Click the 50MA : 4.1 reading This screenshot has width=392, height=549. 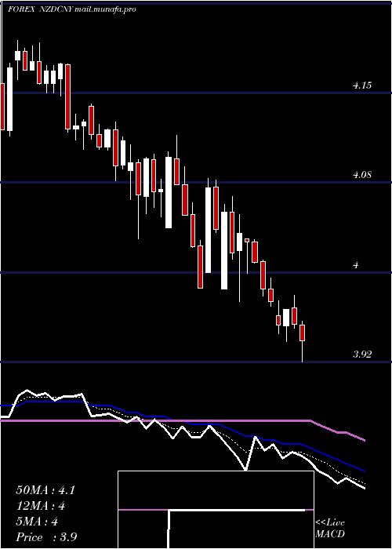pos(45,490)
